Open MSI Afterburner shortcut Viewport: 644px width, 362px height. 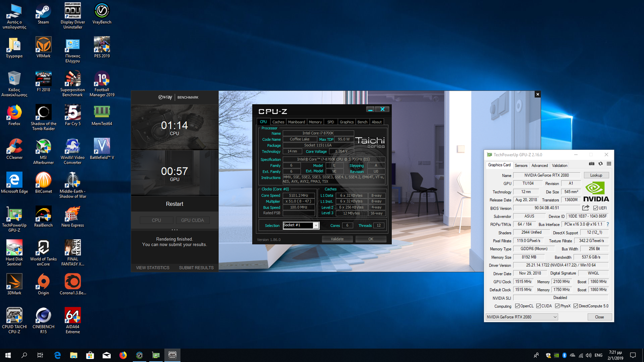pyautogui.click(x=43, y=151)
